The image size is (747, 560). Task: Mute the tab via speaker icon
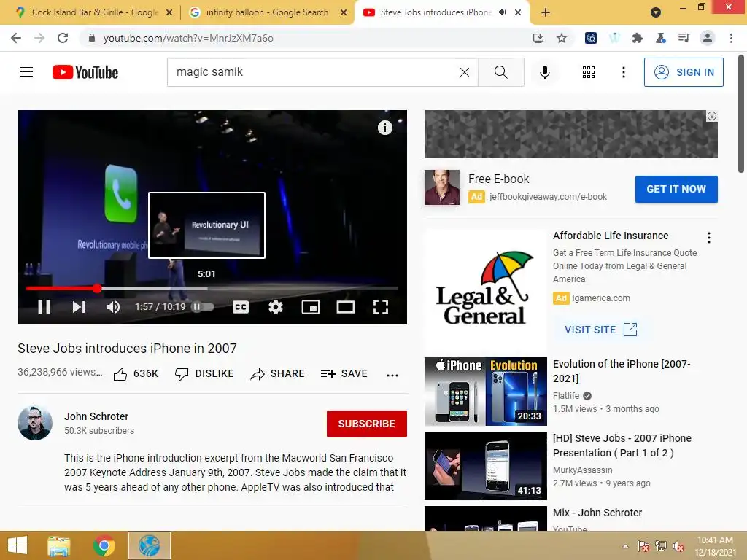click(502, 12)
